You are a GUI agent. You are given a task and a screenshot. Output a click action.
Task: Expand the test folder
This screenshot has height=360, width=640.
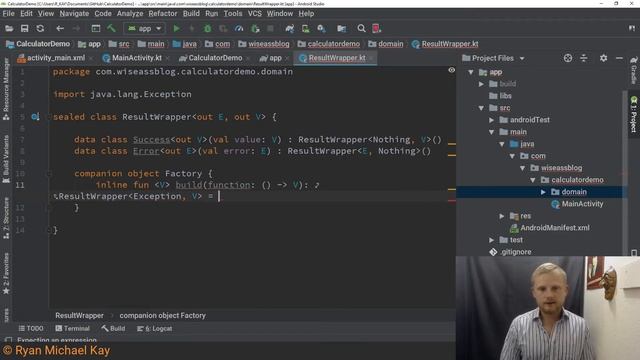491,240
